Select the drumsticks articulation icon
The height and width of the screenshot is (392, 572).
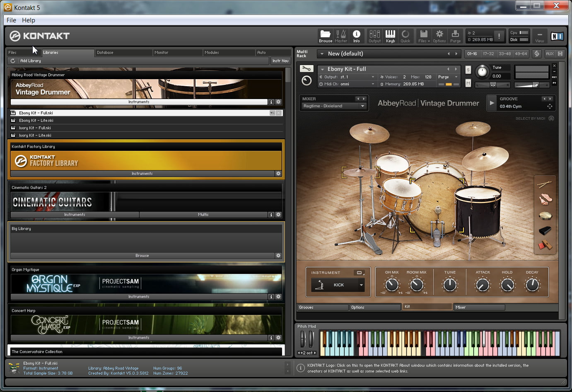[545, 184]
